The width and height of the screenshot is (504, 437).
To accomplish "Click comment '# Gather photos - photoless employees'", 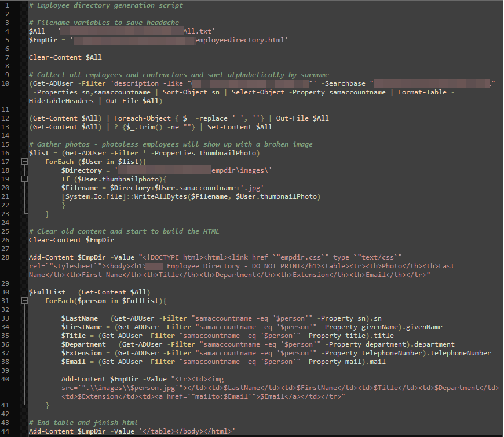I will pyautogui.click(x=171, y=144).
